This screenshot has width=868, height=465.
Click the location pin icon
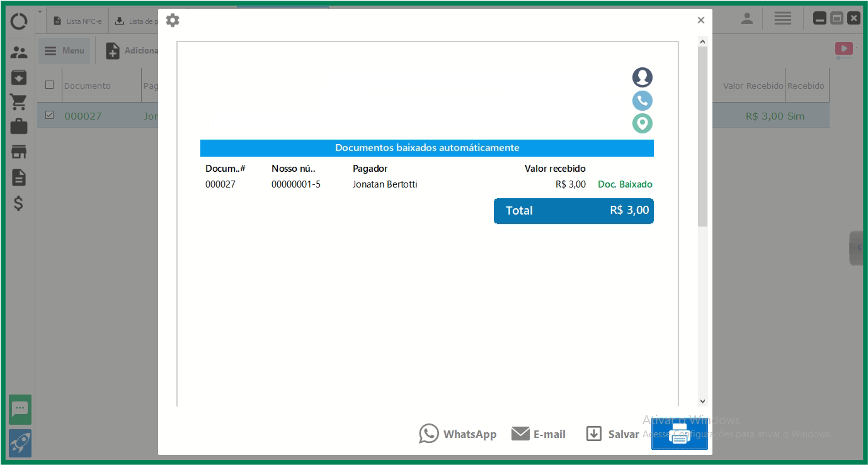(x=642, y=123)
